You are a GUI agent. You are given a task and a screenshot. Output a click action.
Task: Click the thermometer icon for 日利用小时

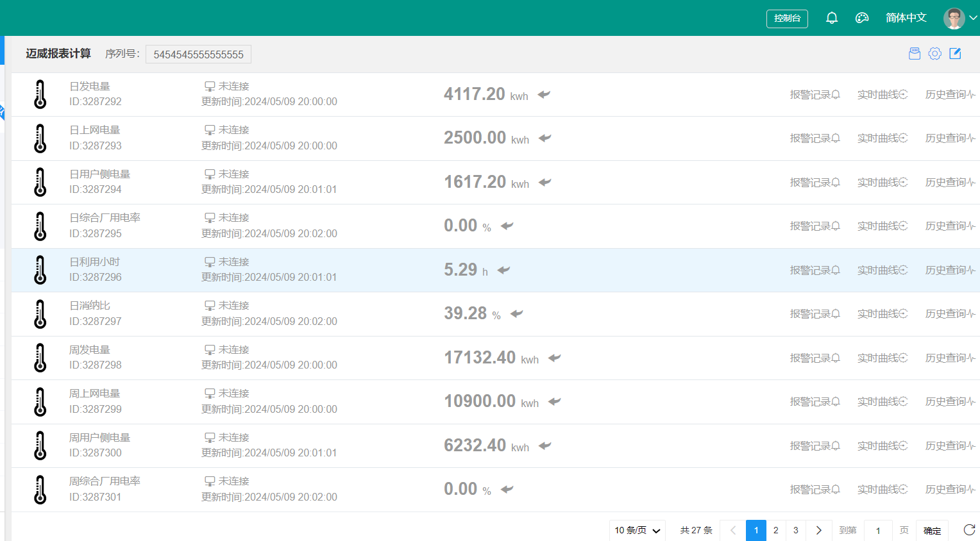coord(40,270)
